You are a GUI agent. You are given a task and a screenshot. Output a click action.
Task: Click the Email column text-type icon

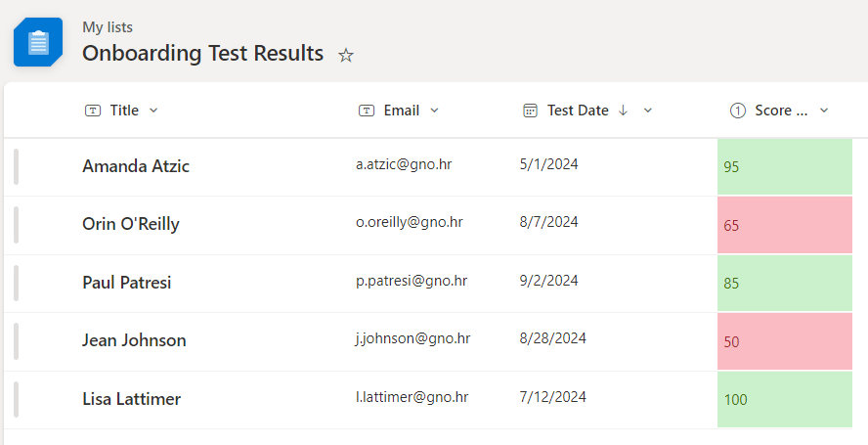tap(367, 111)
